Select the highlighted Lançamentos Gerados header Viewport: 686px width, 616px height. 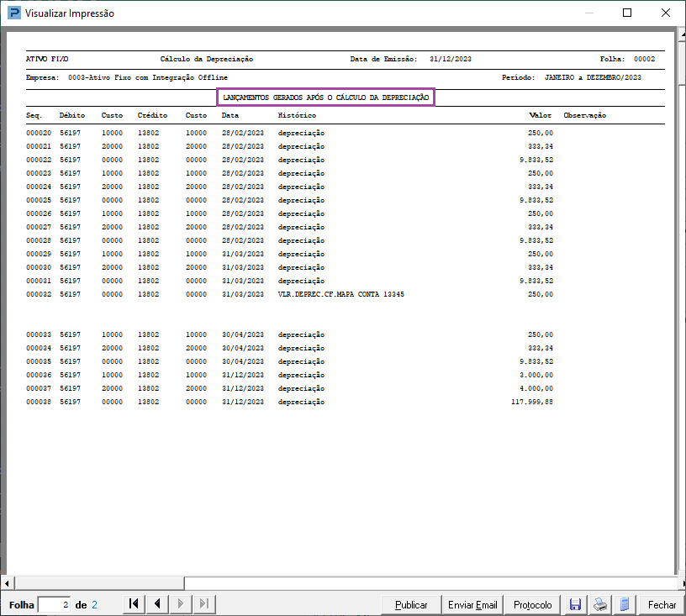pyautogui.click(x=326, y=97)
